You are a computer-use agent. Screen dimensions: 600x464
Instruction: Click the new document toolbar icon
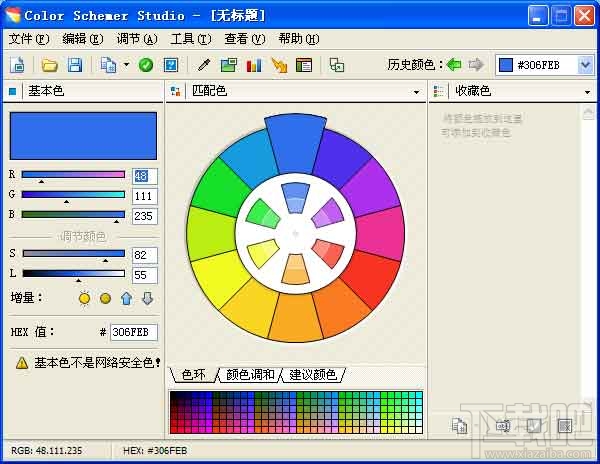pos(18,65)
